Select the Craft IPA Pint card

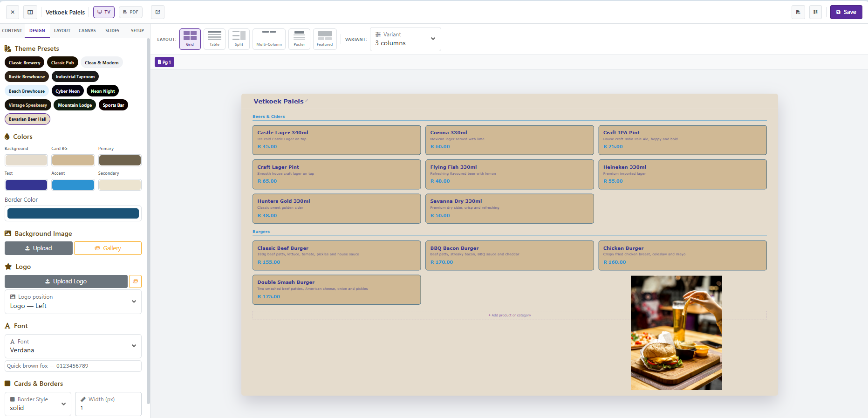[x=683, y=140]
